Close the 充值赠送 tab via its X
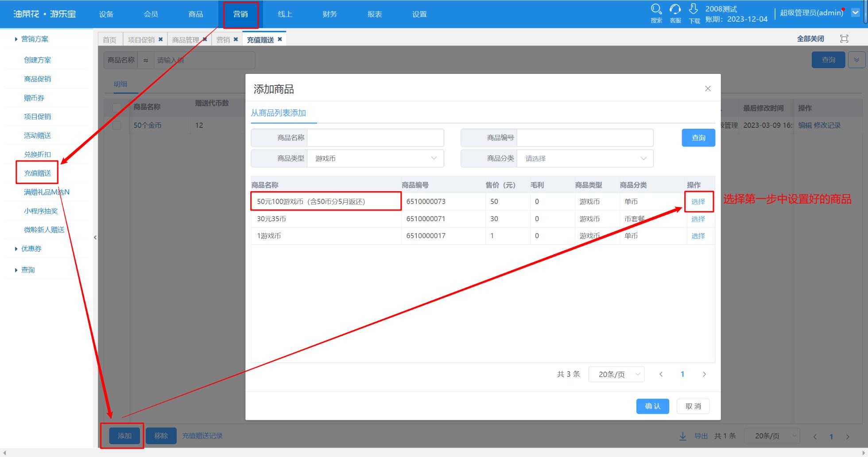 [279, 39]
